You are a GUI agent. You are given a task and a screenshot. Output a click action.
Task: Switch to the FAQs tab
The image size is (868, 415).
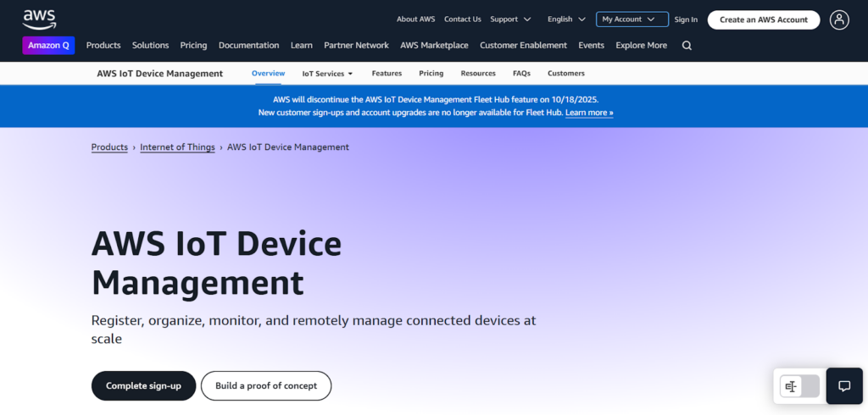click(x=521, y=74)
